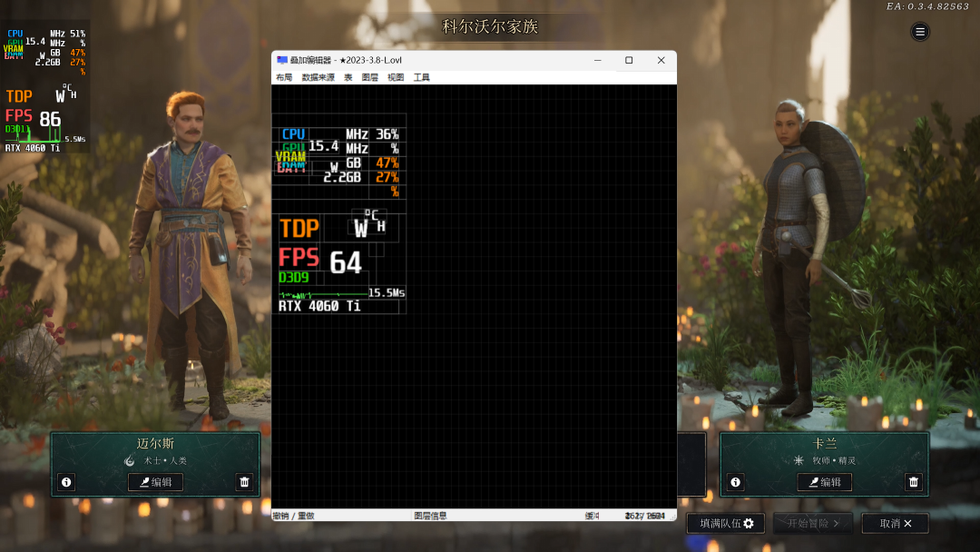
Task: Open the 视图 menu
Action: coord(396,77)
